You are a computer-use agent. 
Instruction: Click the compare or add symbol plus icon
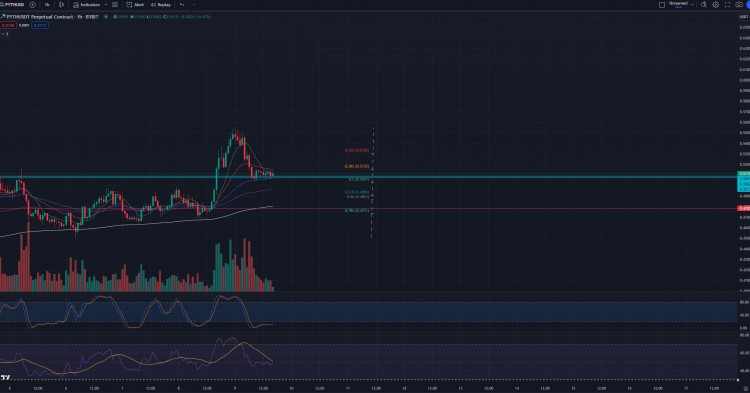(33, 4)
